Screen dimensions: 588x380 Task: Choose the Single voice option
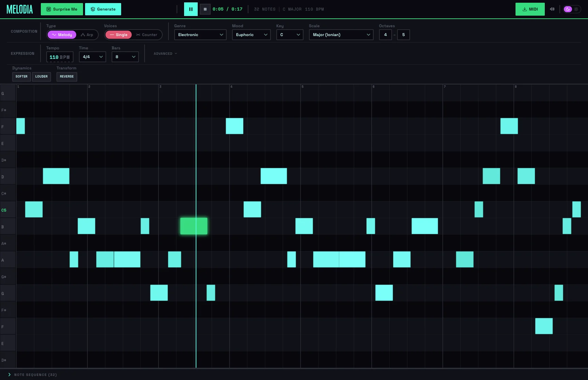pos(118,35)
